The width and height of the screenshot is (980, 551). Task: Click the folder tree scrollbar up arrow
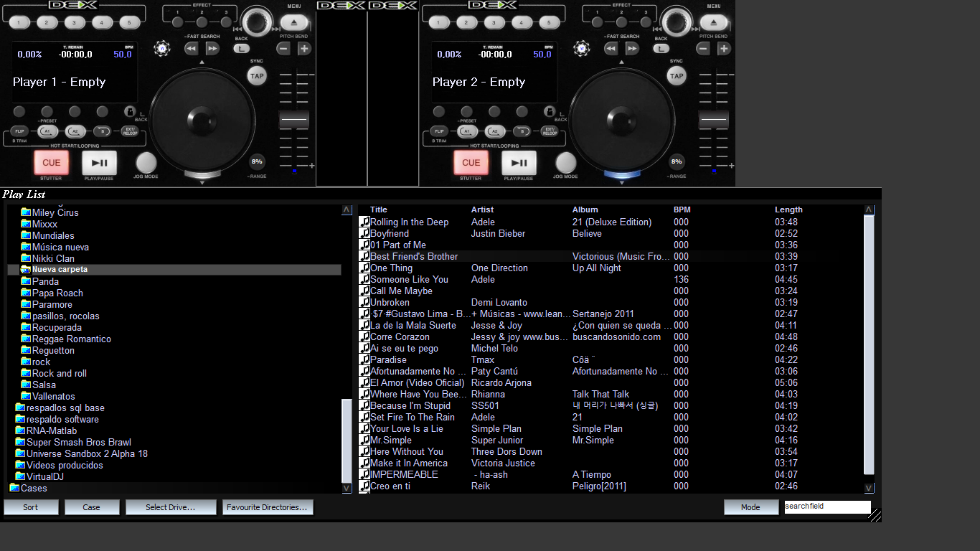pos(347,210)
